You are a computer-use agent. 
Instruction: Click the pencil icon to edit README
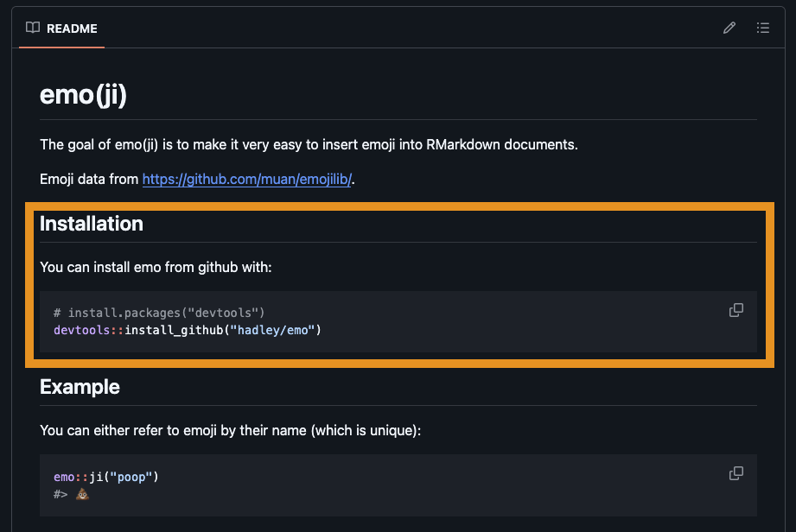click(729, 28)
